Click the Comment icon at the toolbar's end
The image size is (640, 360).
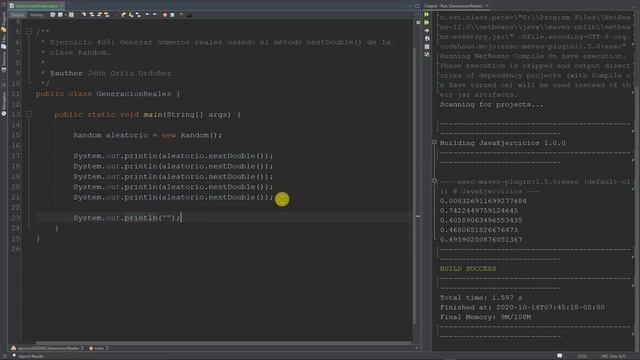click(x=189, y=15)
